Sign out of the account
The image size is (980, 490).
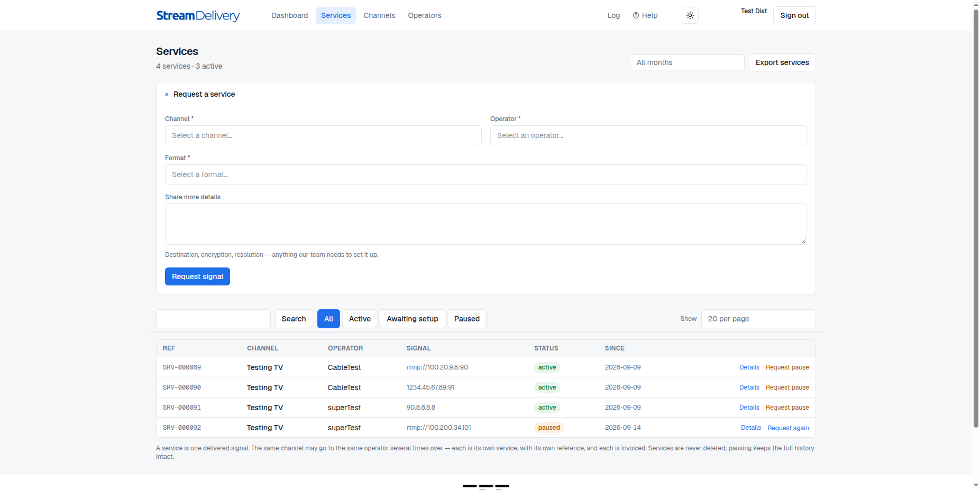tap(794, 15)
